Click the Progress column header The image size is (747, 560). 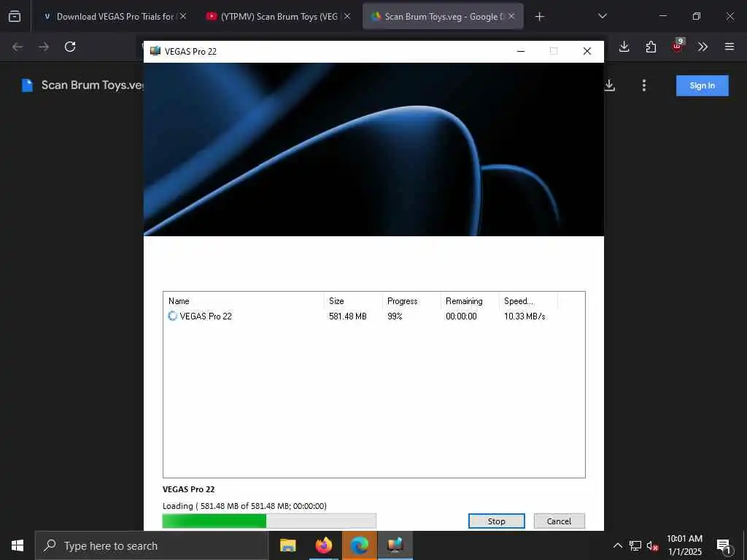(411, 301)
